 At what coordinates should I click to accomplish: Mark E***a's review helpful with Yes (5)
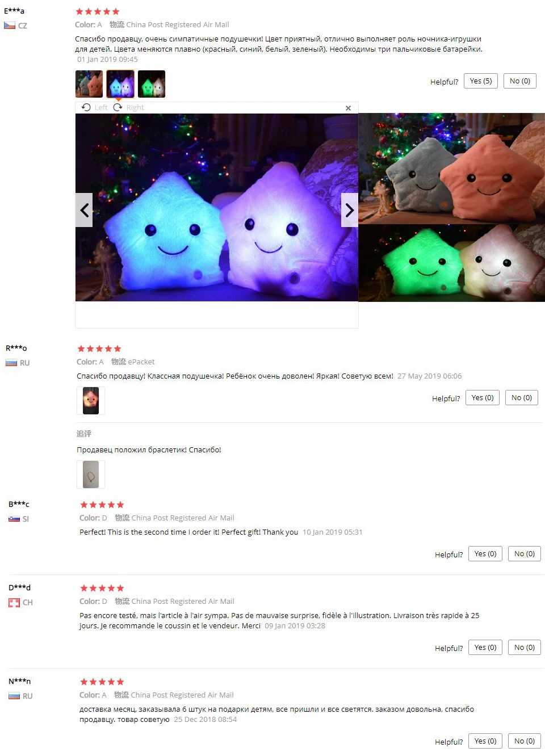tap(481, 81)
